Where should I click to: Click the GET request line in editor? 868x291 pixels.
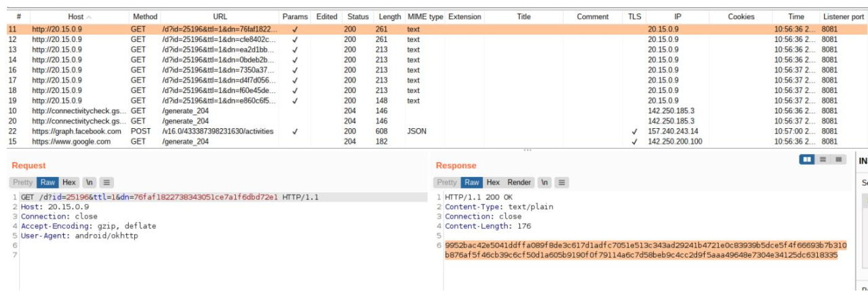point(170,197)
